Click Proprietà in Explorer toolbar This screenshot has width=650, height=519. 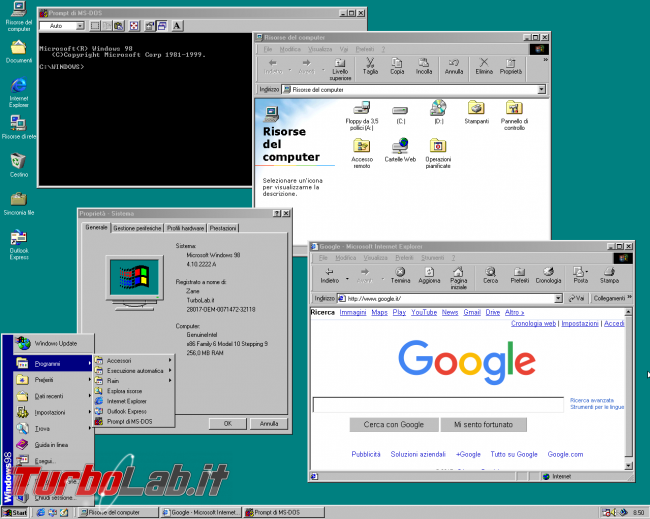pos(511,66)
